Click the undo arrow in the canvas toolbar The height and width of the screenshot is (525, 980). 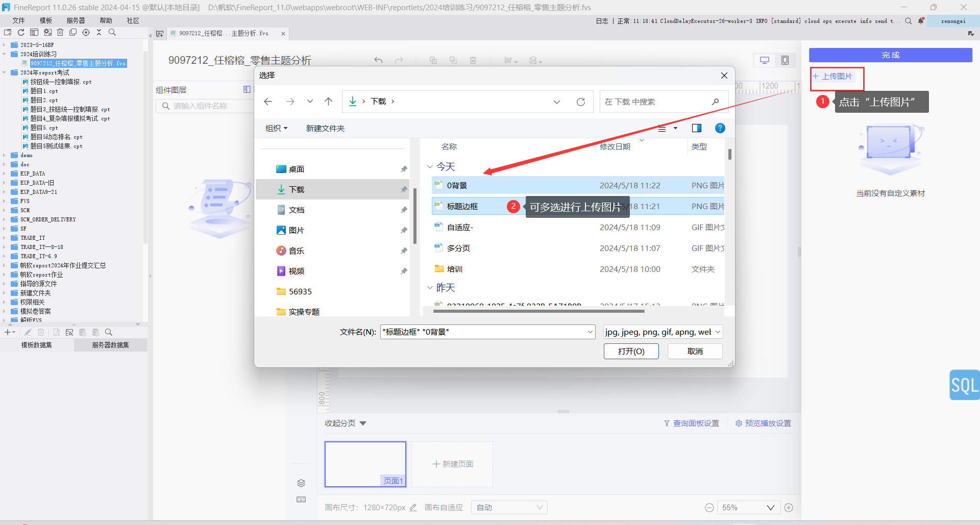coord(378,60)
